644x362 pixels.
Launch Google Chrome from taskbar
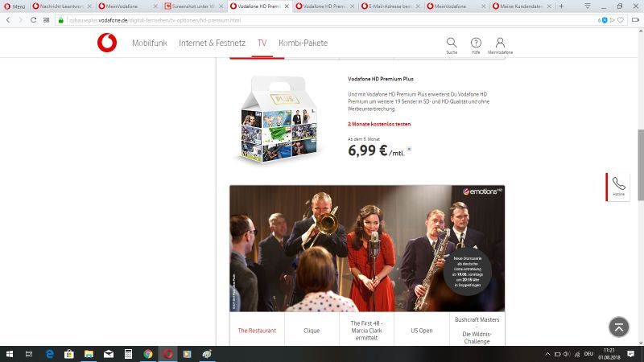tap(148, 354)
